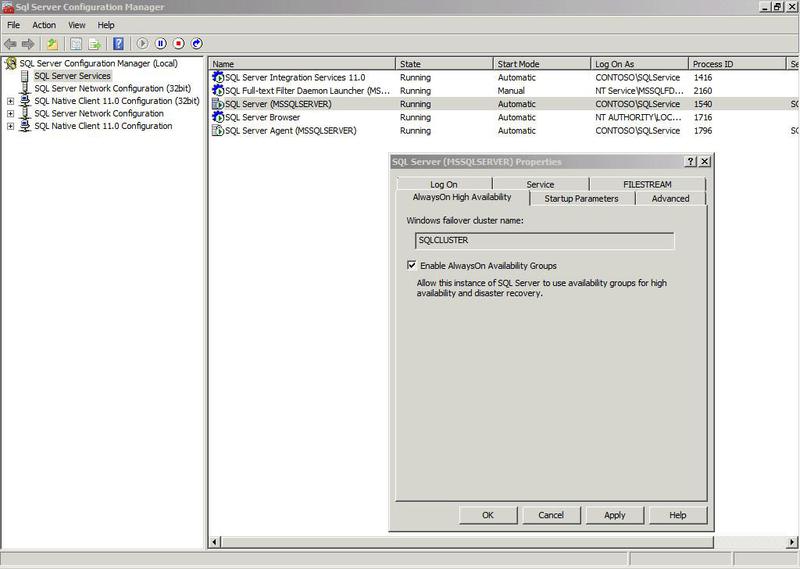Click the SQL Server Configuration Manager root icon
800x569 pixels.
[10, 63]
